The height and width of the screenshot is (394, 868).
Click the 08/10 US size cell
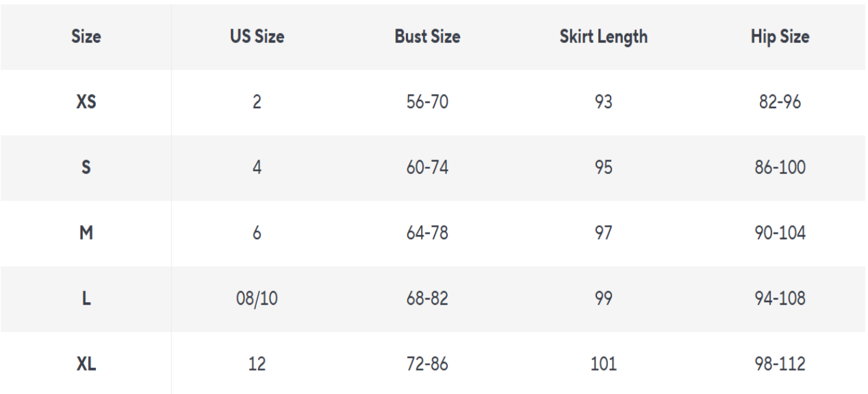point(257,298)
